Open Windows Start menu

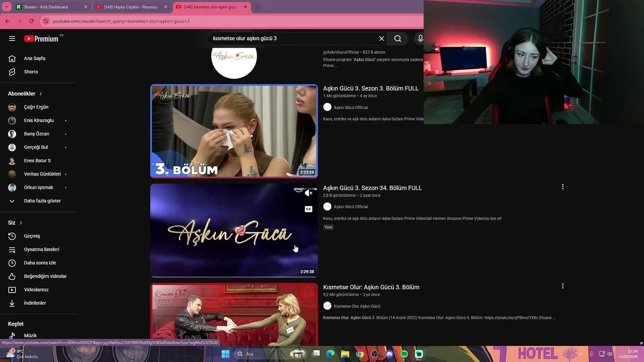coord(225,354)
